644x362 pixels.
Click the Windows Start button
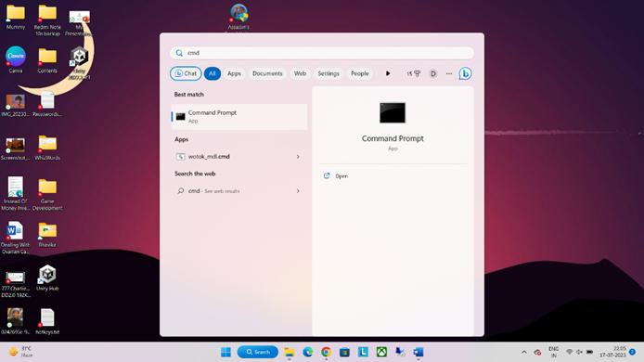(225, 352)
